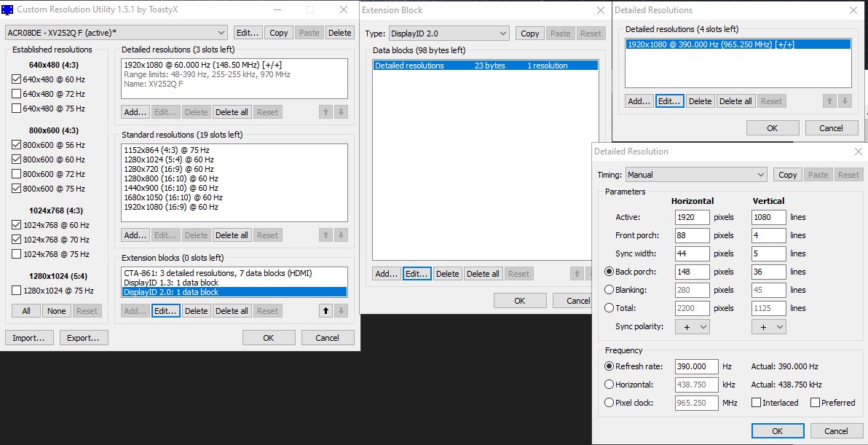This screenshot has width=868, height=445.
Task: Click down arrow in Detailed Resolutions dialog
Action: pyautogui.click(x=845, y=101)
